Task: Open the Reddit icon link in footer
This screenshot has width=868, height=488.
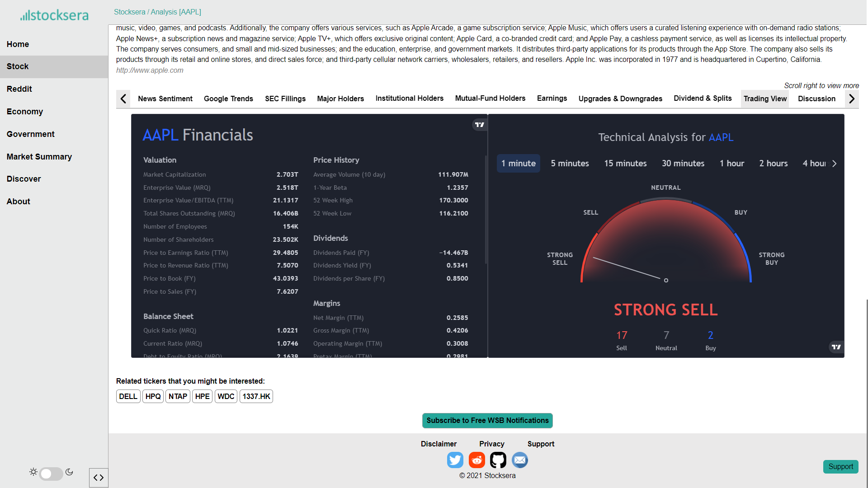Action: [x=476, y=460]
